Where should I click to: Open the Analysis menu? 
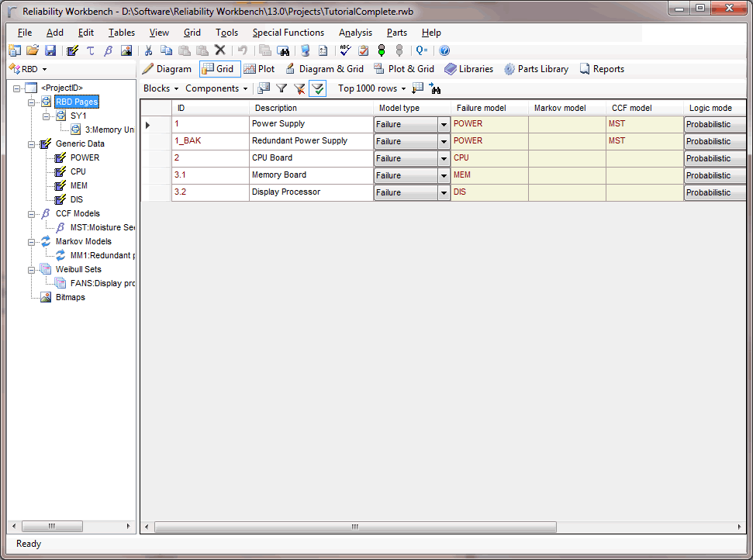355,33
